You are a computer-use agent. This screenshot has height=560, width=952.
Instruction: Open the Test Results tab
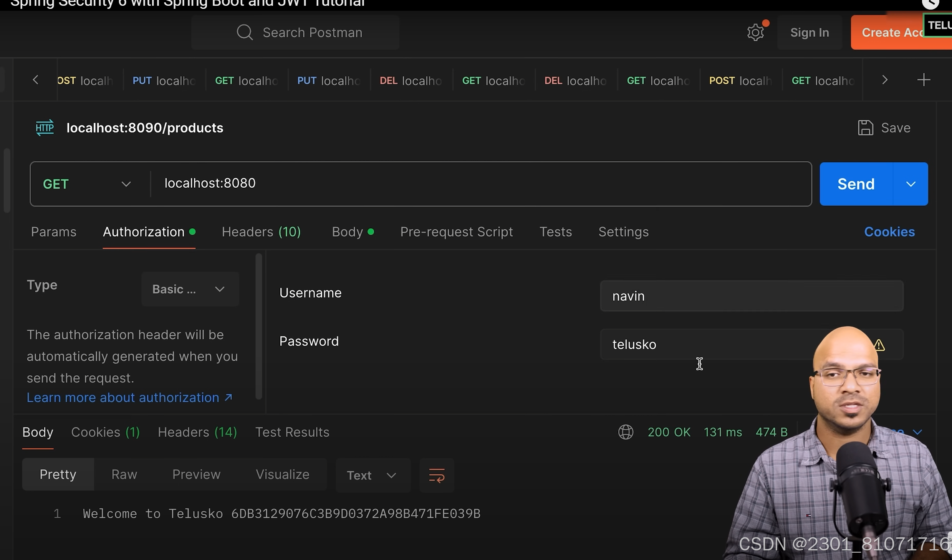coord(292,432)
